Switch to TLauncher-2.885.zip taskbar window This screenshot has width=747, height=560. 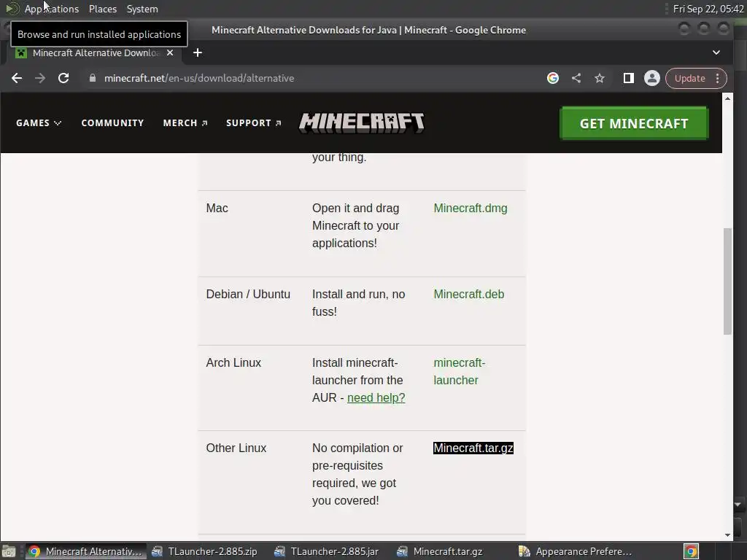pos(205,551)
